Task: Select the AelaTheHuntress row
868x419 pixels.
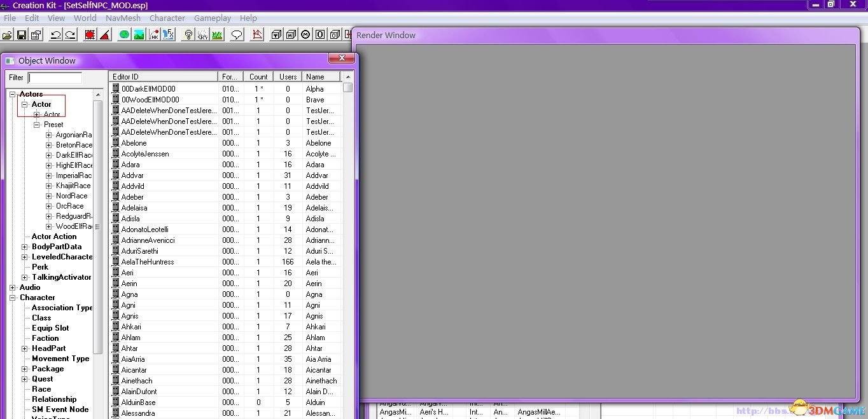Action: (x=226, y=262)
